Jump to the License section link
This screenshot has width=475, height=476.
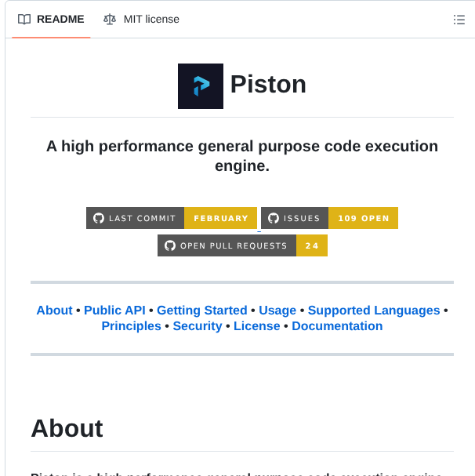[x=257, y=326]
